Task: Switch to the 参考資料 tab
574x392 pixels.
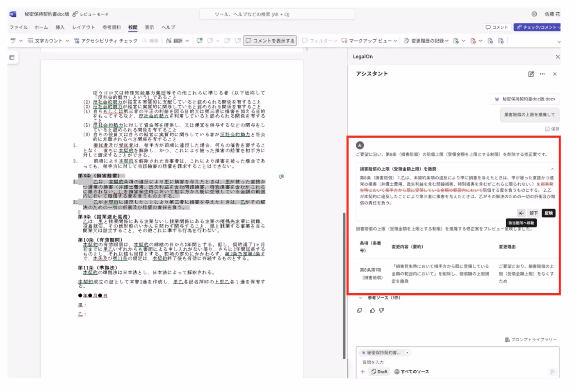Action: (x=112, y=27)
